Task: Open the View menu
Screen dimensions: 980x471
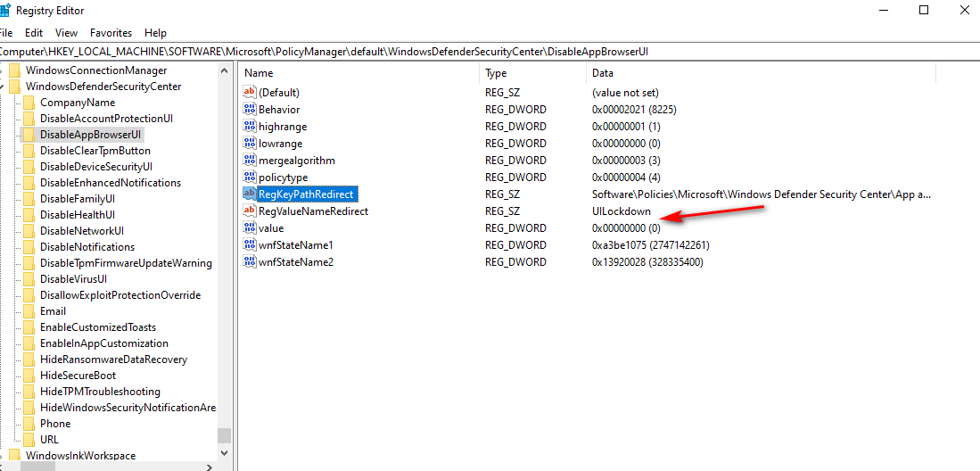Action: [x=66, y=32]
